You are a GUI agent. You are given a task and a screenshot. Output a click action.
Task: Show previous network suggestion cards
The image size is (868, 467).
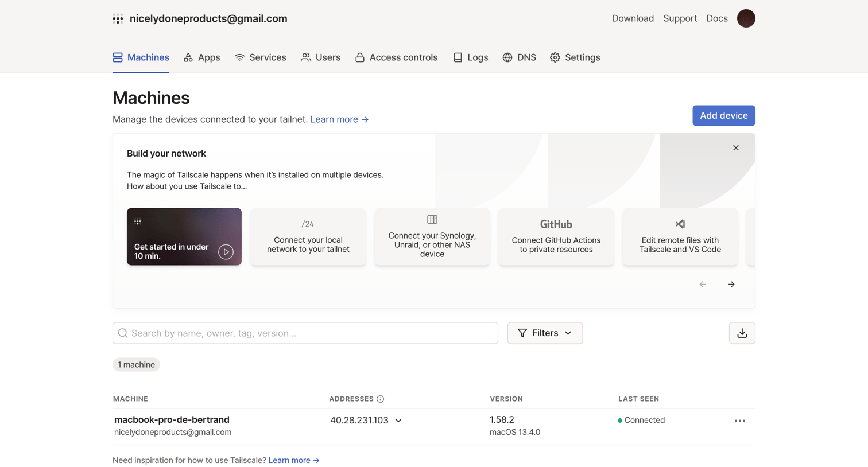[x=702, y=285]
